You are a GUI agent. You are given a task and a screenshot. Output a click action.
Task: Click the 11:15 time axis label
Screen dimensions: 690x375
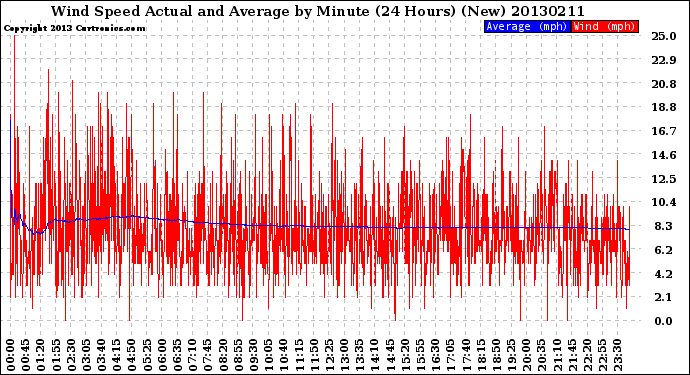click(x=299, y=354)
